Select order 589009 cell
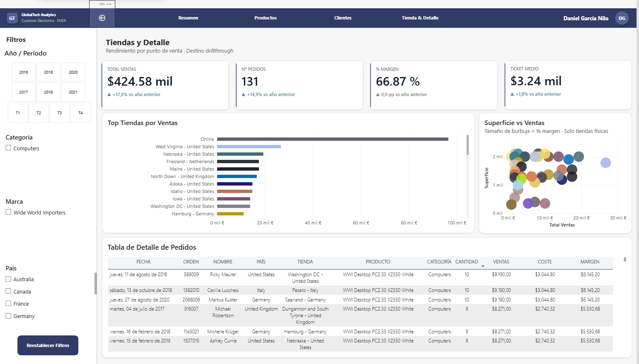The width and height of the screenshot is (639, 364). 191,275
